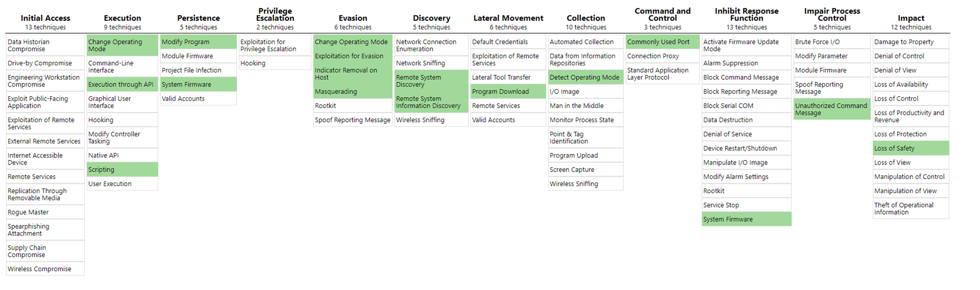Viewport: 980px width, 290px height.
Task: Open the Discovery tactic header
Action: point(431,18)
